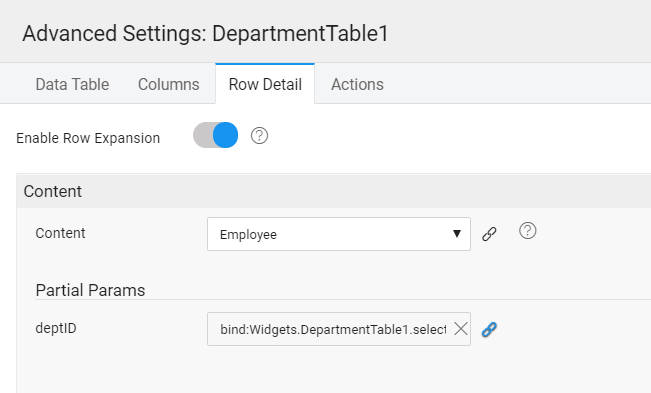Click the Enable Row Expansion label
This screenshot has width=651, height=393.
pyautogui.click(x=88, y=138)
